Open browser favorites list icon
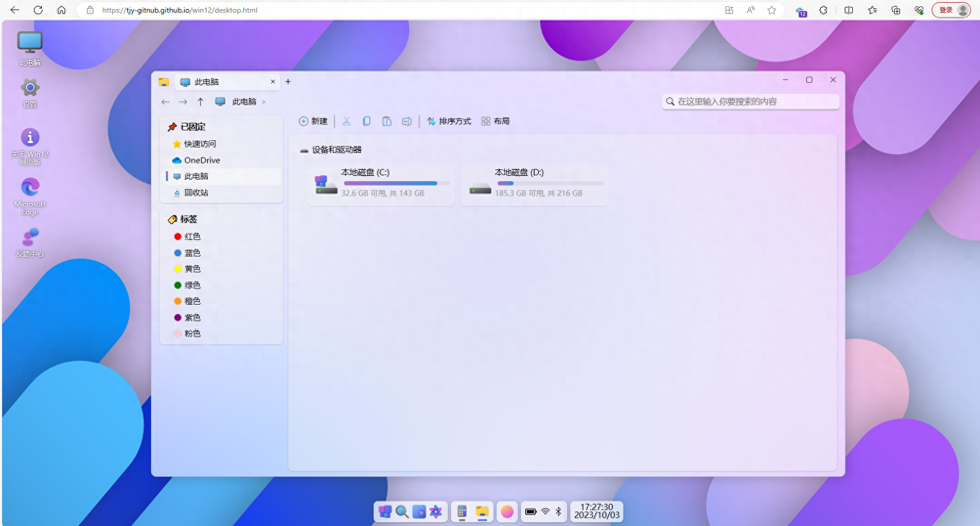980x526 pixels. (x=872, y=10)
